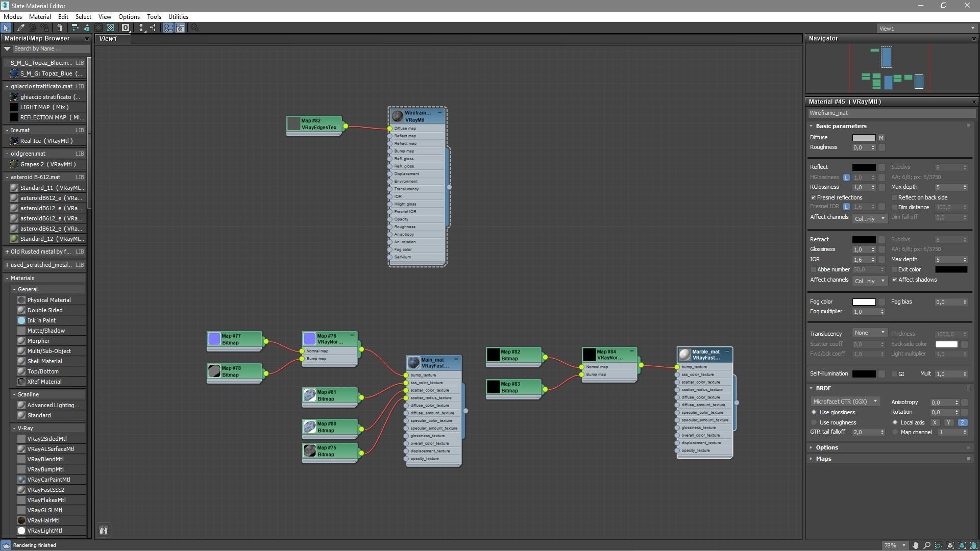Image resolution: width=980 pixels, height=551 pixels.
Task: Select the Use roughness radio button
Action: 814,422
